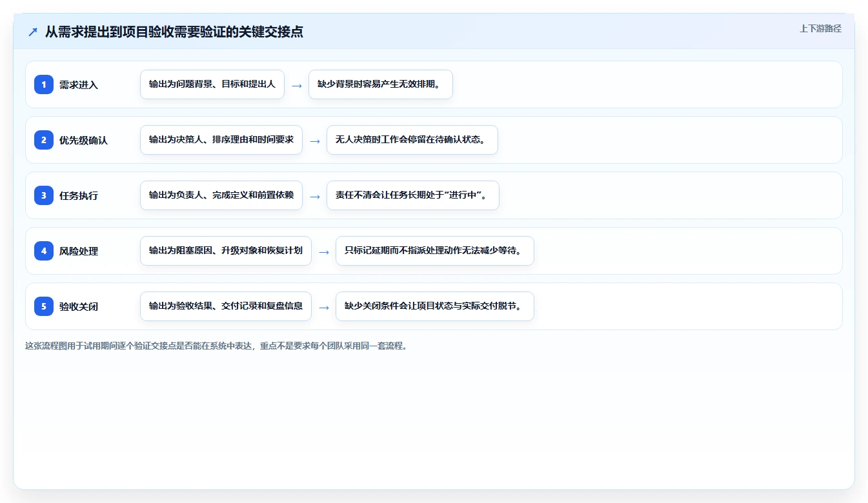
Task: Click the 风险处理 step label
Action: pos(79,251)
